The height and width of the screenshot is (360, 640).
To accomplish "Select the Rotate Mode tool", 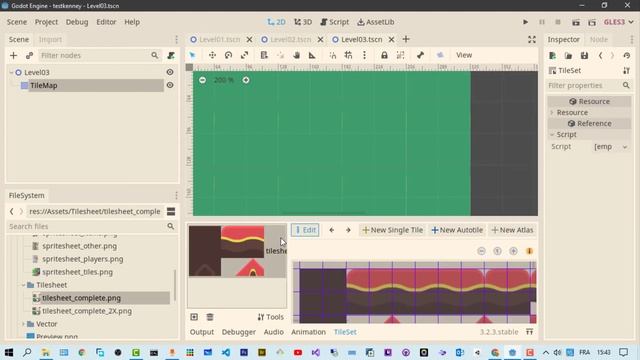I will pyautogui.click(x=228, y=55).
